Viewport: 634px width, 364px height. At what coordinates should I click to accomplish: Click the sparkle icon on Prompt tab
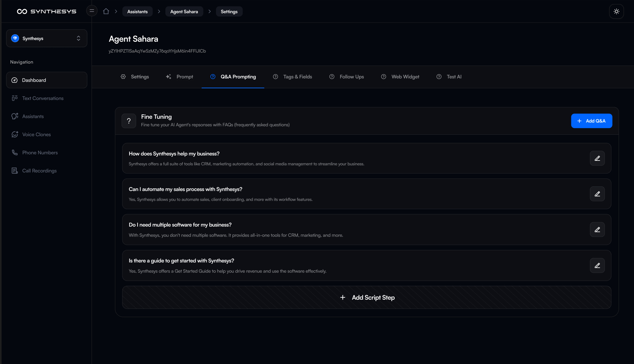point(168,77)
